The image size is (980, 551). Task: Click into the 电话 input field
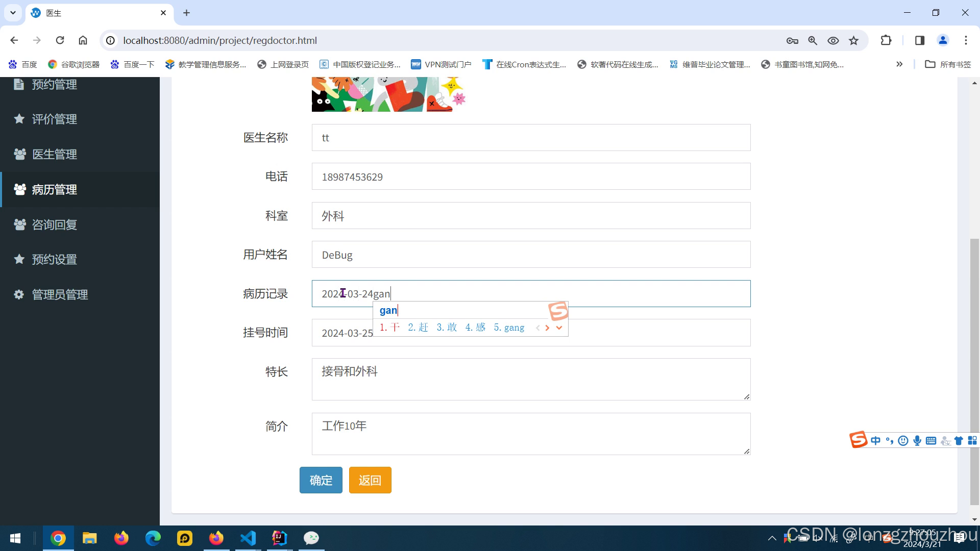click(531, 177)
